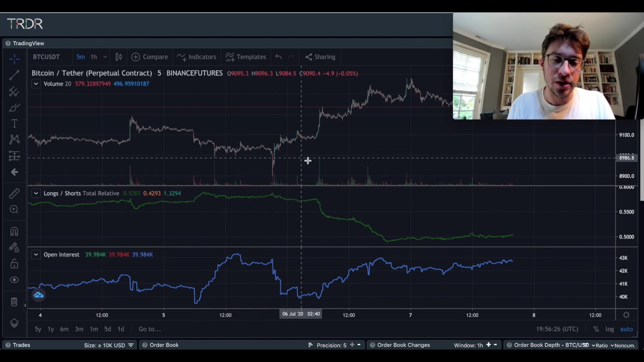Select the text annotation tool
This screenshot has width=644, height=362.
point(14,124)
